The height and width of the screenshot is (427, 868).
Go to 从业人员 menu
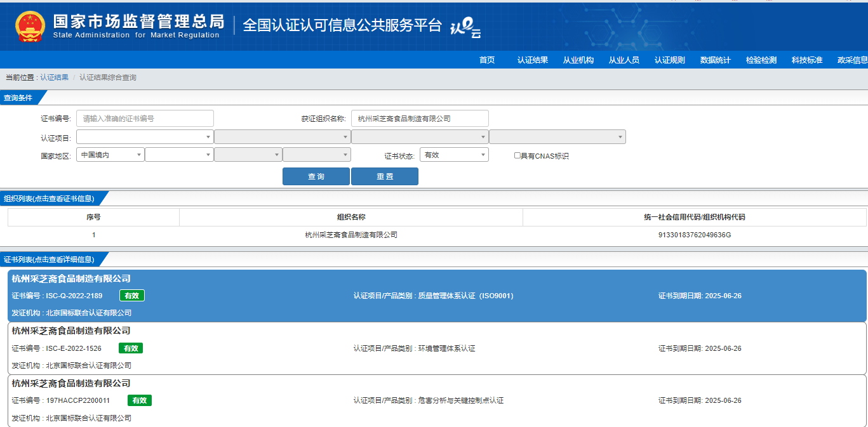[624, 60]
